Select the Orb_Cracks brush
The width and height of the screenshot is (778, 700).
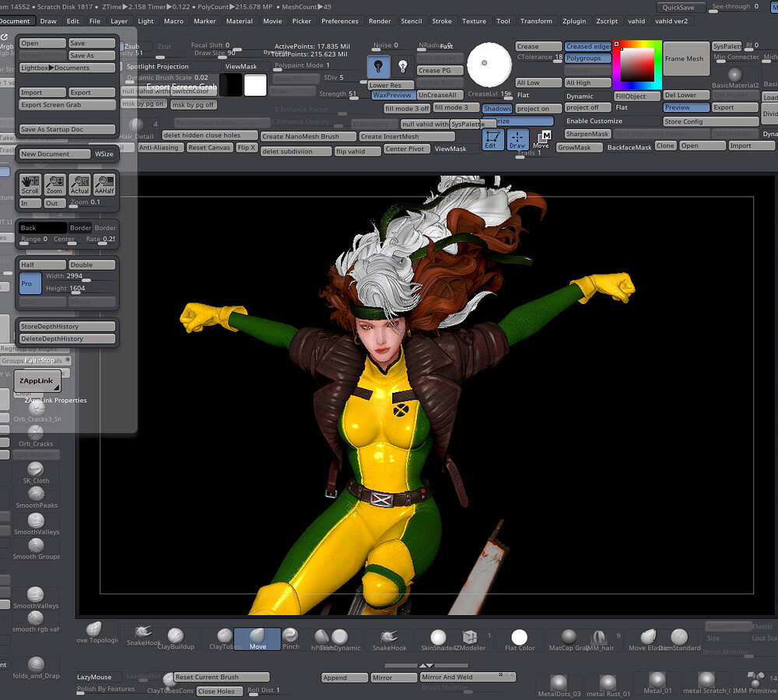pos(36,436)
